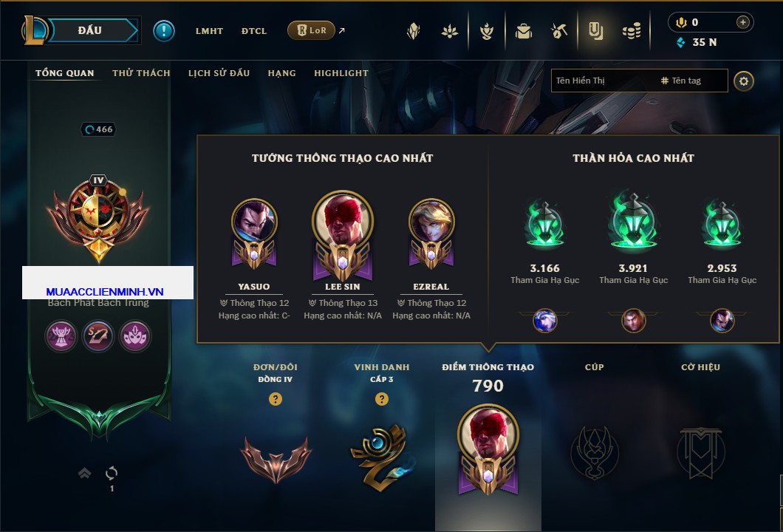Click the ĐẤU play button
The width and height of the screenshot is (783, 532).
click(90, 30)
